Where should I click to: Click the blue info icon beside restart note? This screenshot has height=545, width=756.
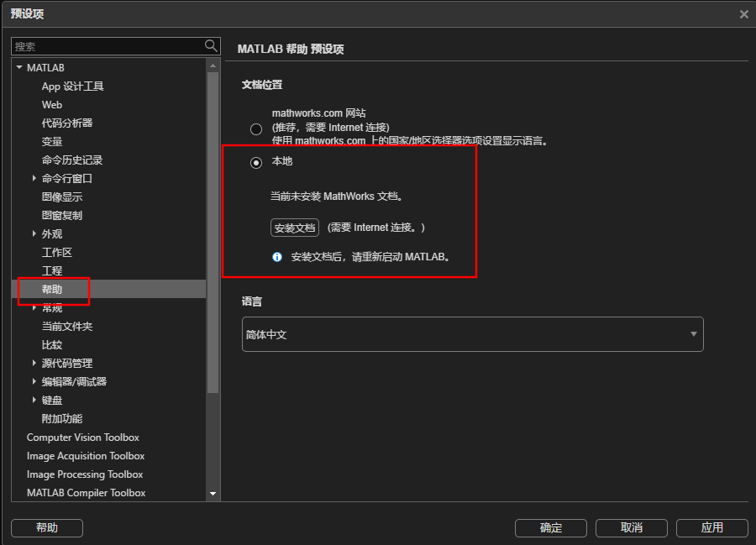(277, 257)
